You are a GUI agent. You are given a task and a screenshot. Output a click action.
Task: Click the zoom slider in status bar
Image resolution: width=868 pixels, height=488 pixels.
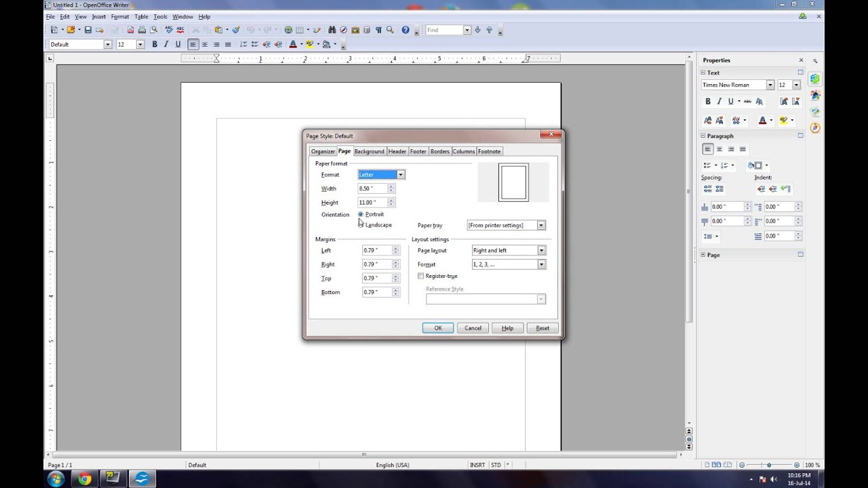click(x=769, y=465)
